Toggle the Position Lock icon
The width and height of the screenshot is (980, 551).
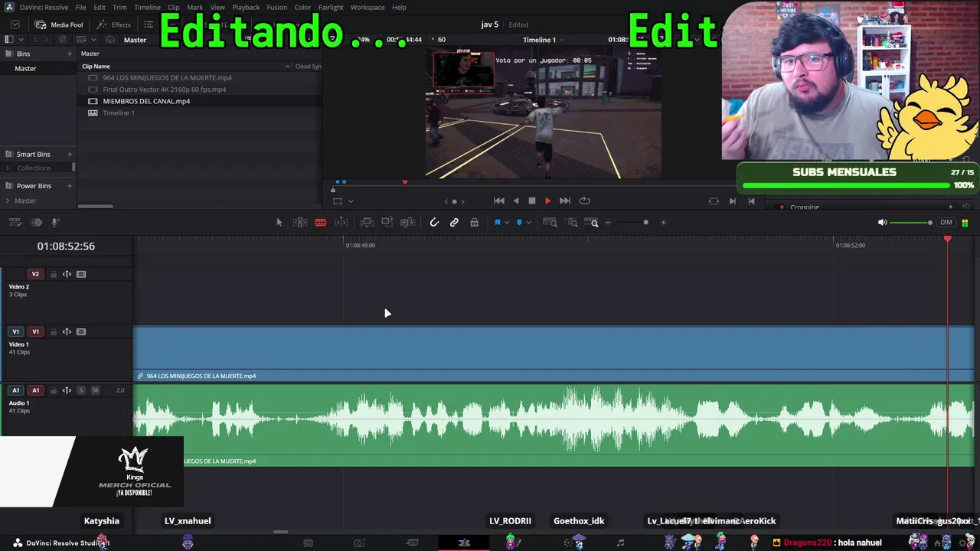tap(475, 223)
